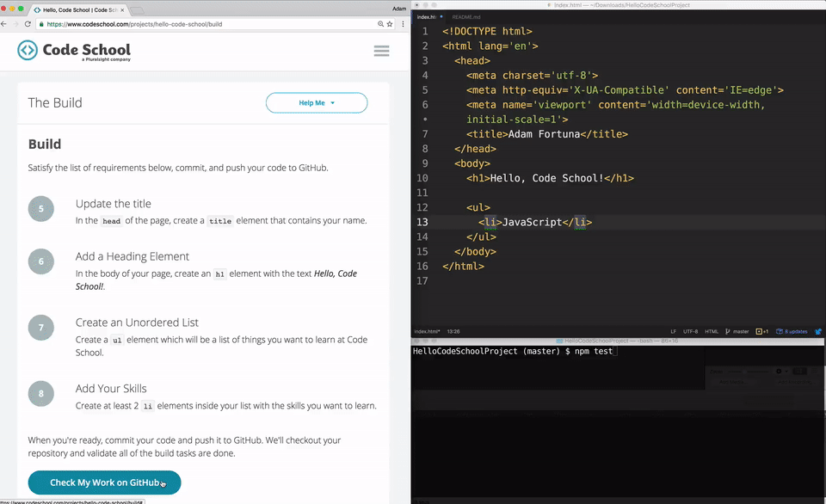Open Chrome's three-dot menu
Viewport: 826px width, 504px height.
coord(403,24)
